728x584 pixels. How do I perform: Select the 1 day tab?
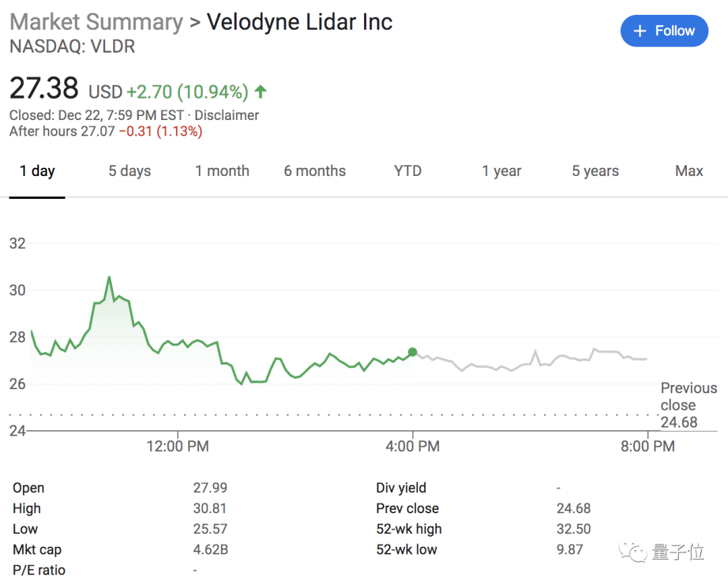click(x=37, y=171)
